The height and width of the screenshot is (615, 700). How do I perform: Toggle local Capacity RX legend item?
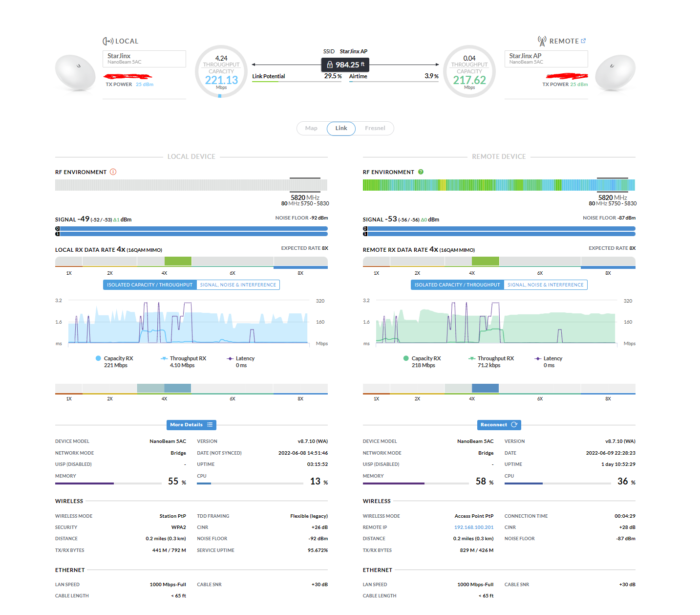(114, 359)
